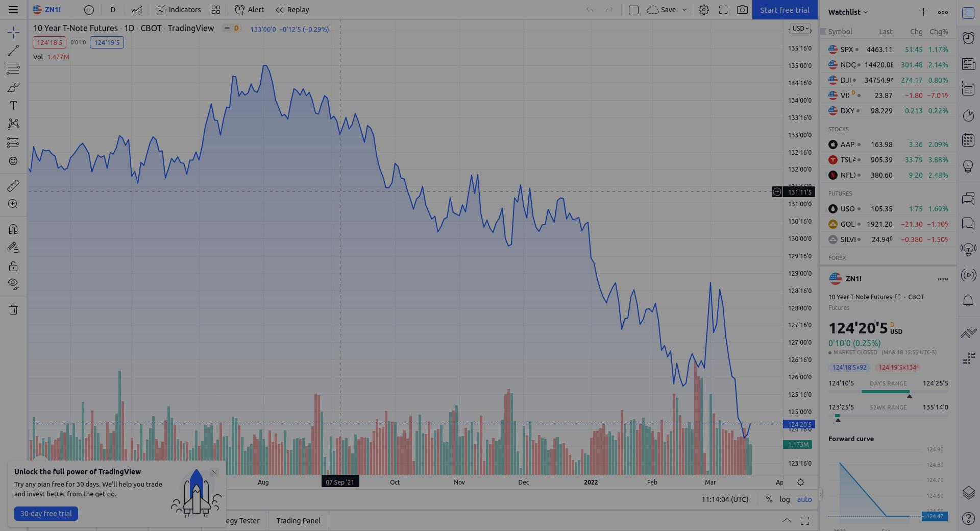Open the measure ruler tool

(x=13, y=186)
